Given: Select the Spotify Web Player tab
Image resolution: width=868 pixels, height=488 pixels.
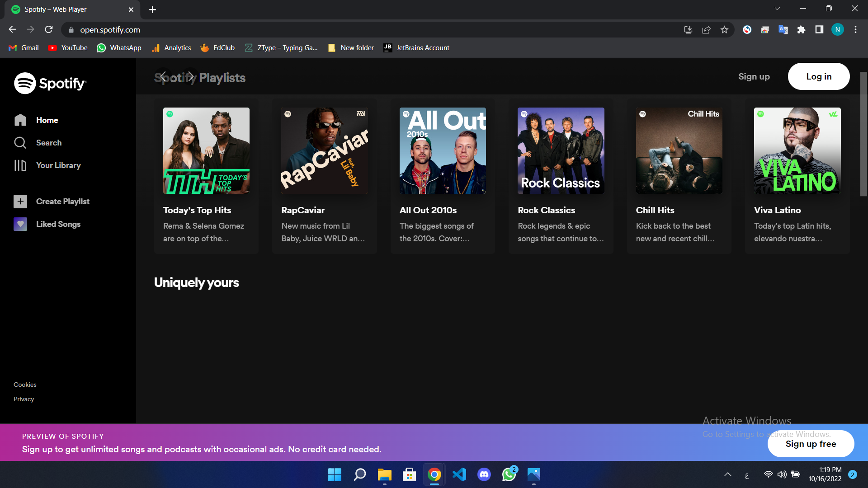Looking at the screenshot, I should (68, 9).
